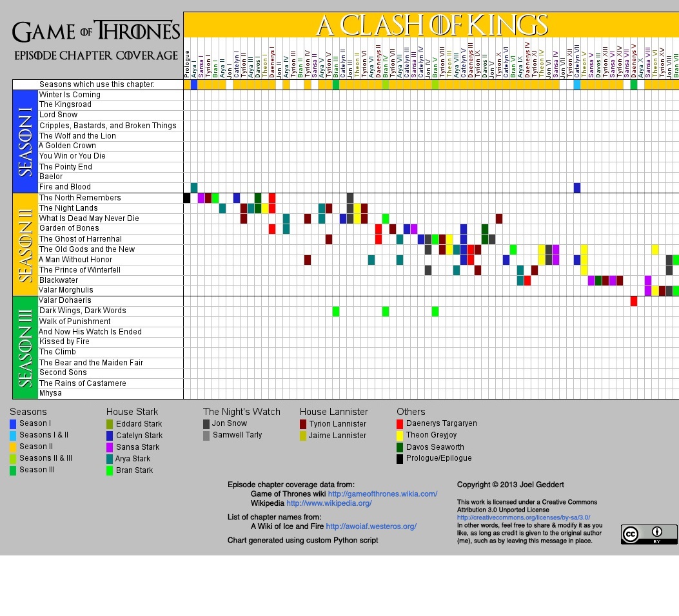Image resolution: width=679 pixels, height=616 pixels.
Task: Select the Samwell Tarly gray swatch
Action: tap(206, 436)
